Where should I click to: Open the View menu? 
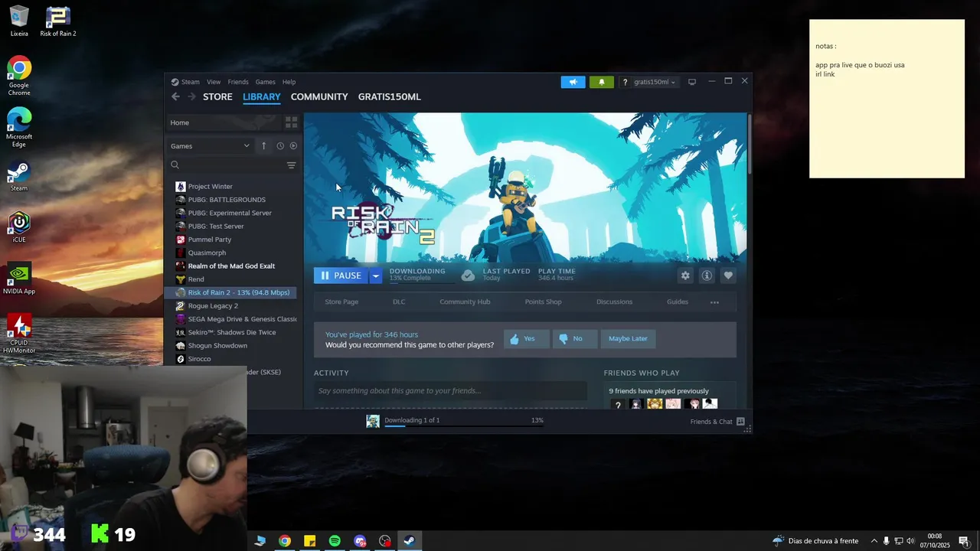coord(214,82)
